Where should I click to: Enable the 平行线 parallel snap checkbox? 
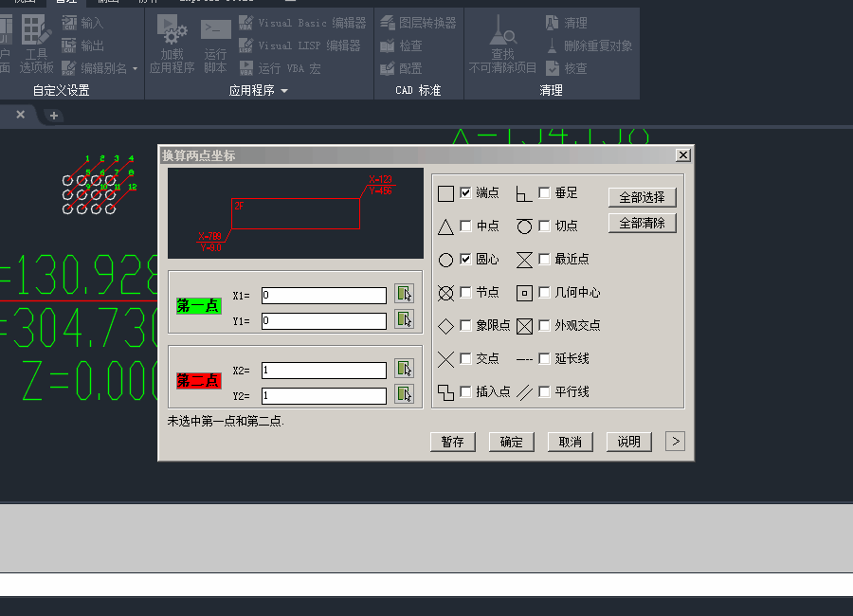544,391
